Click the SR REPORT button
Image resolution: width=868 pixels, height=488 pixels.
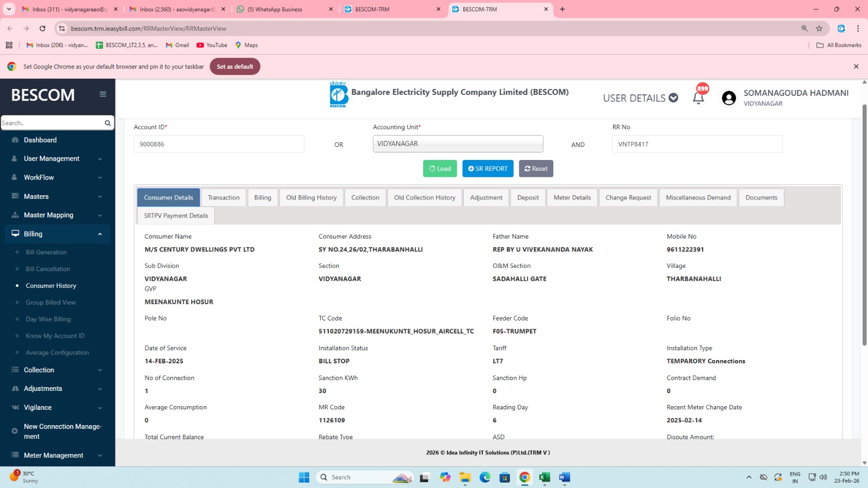pos(488,169)
